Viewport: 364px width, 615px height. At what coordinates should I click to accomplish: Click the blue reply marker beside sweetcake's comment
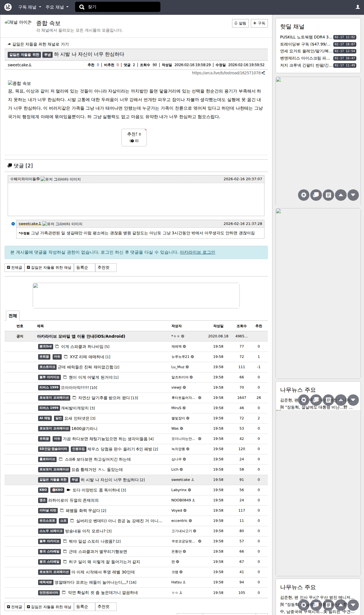point(13,224)
